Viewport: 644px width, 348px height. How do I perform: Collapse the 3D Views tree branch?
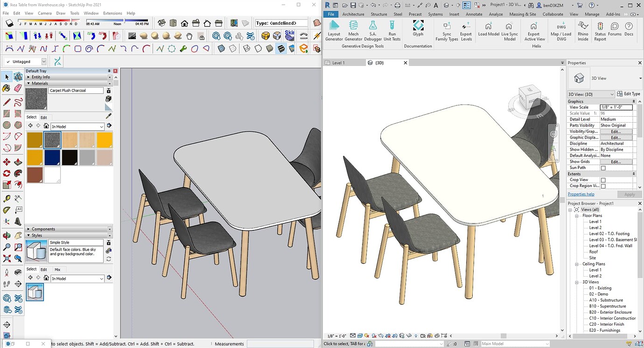tap(577, 282)
